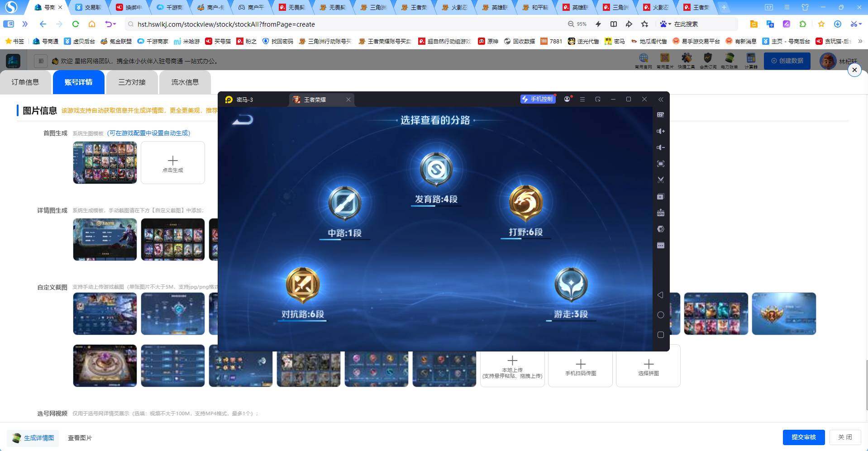
Task: Open the 会员订阅 shortcut icon
Action: click(708, 61)
